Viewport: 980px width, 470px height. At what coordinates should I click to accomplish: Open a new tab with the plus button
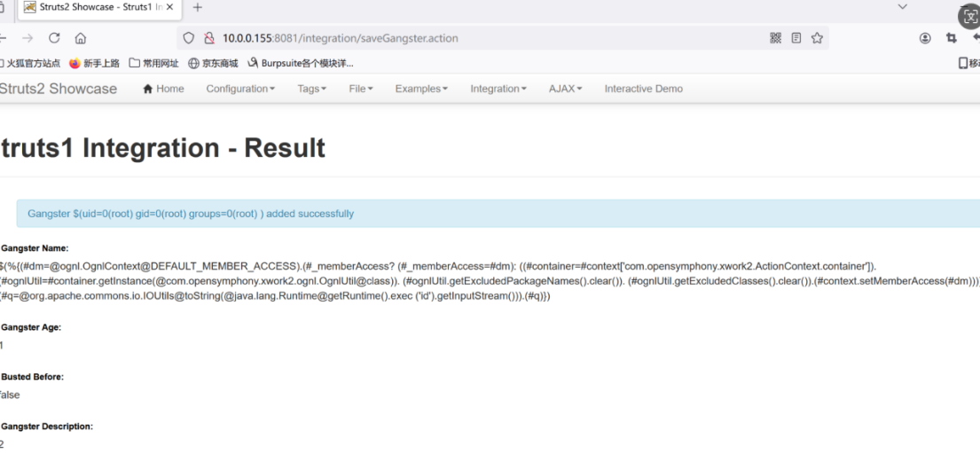click(x=198, y=7)
